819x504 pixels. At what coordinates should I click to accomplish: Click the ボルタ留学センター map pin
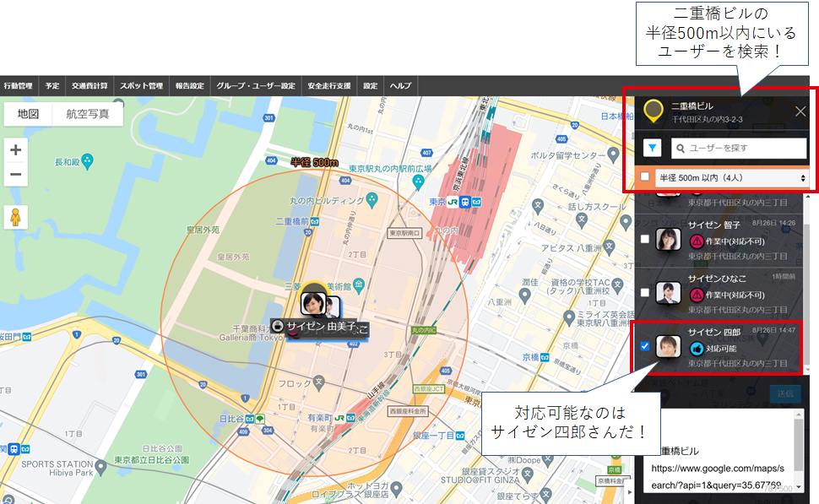(614, 154)
